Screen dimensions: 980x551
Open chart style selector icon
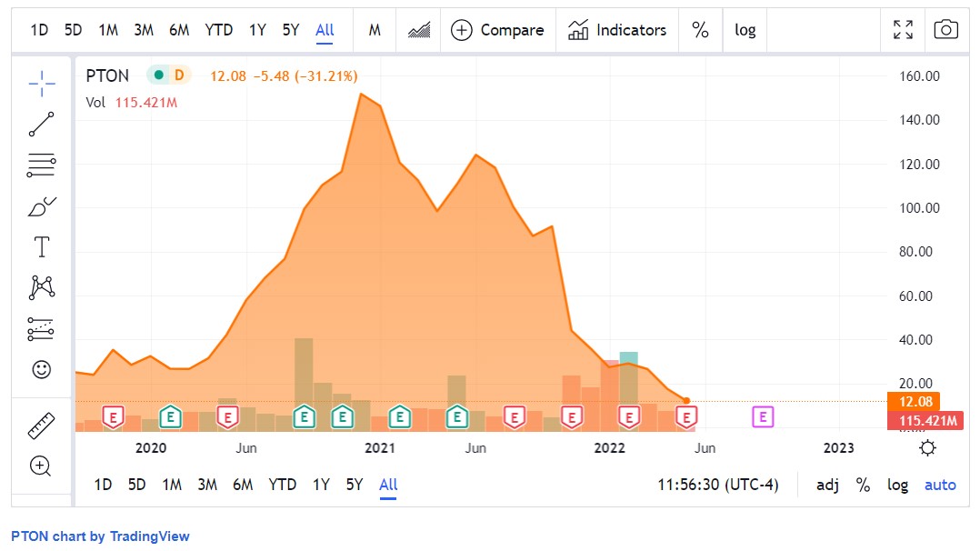[x=419, y=30]
